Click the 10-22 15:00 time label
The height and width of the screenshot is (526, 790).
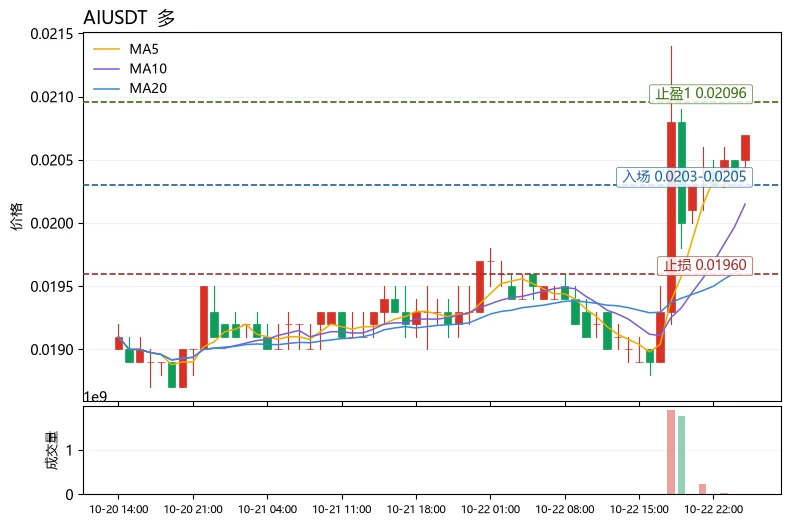coord(639,509)
